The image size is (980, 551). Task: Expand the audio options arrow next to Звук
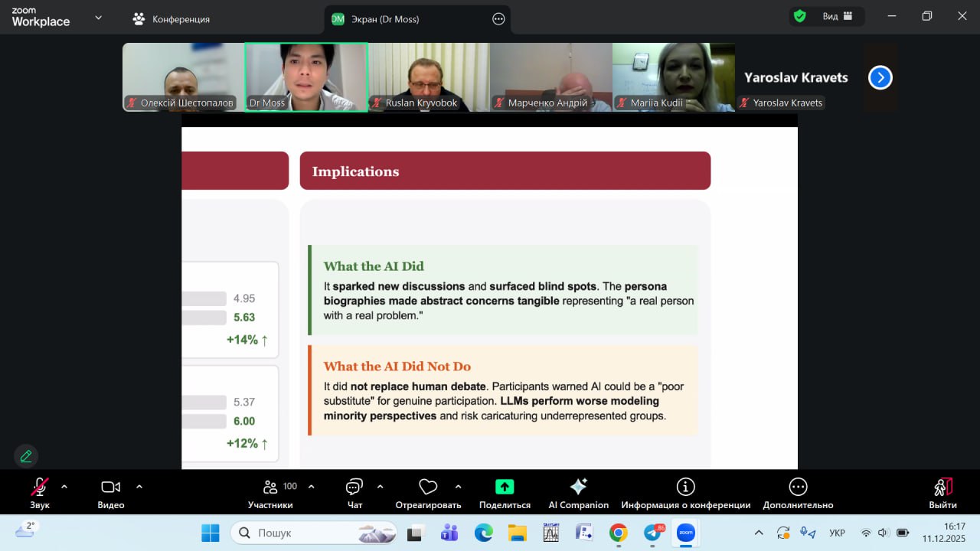click(x=64, y=487)
